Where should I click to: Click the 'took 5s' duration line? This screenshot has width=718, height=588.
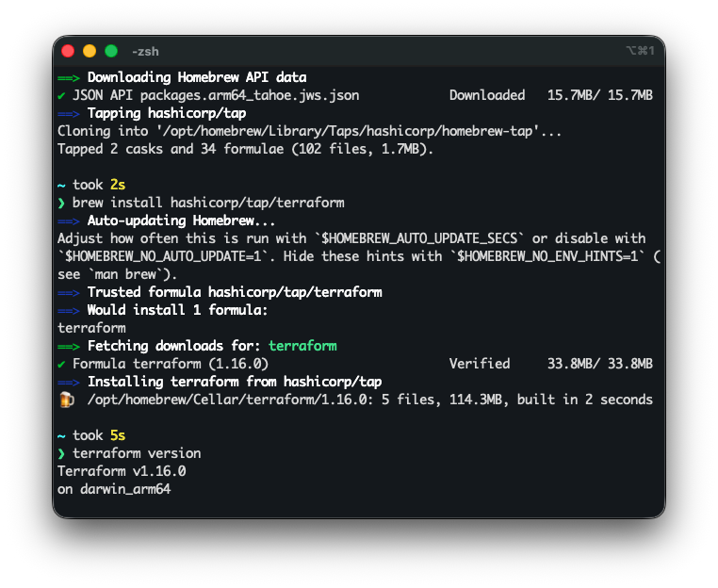(99, 435)
